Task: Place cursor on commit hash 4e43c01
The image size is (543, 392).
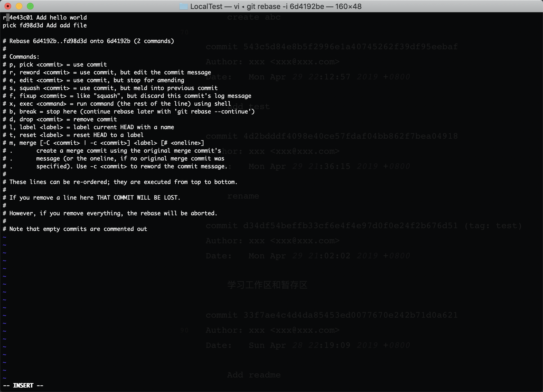Action: [x=21, y=18]
